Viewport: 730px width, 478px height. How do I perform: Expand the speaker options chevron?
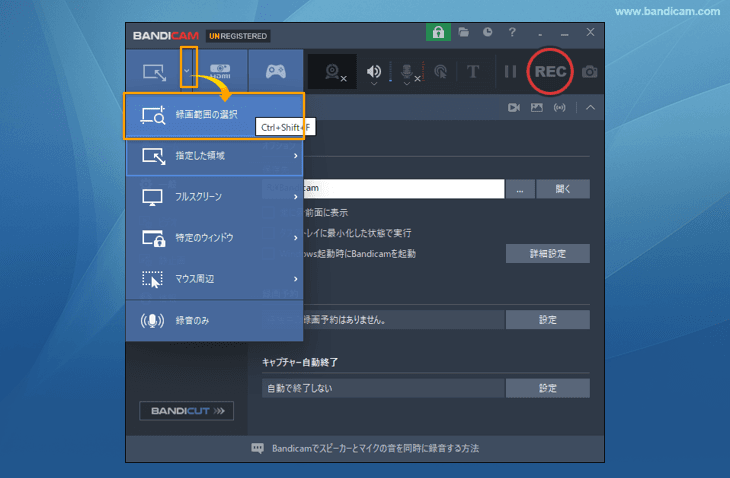point(374,84)
